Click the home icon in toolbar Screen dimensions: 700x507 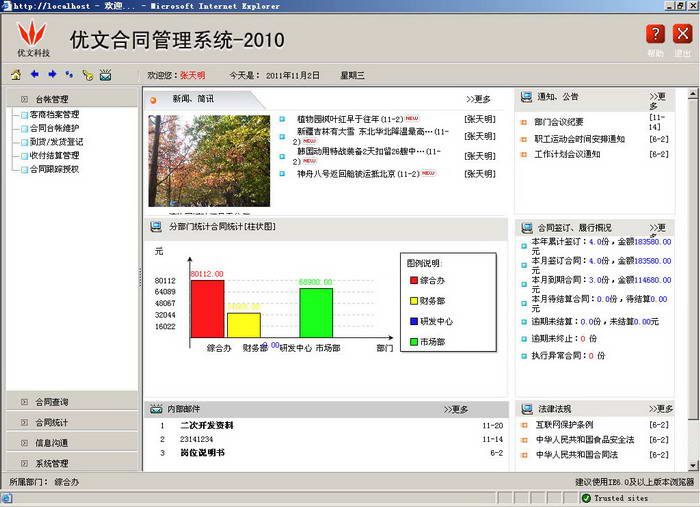coord(16,75)
